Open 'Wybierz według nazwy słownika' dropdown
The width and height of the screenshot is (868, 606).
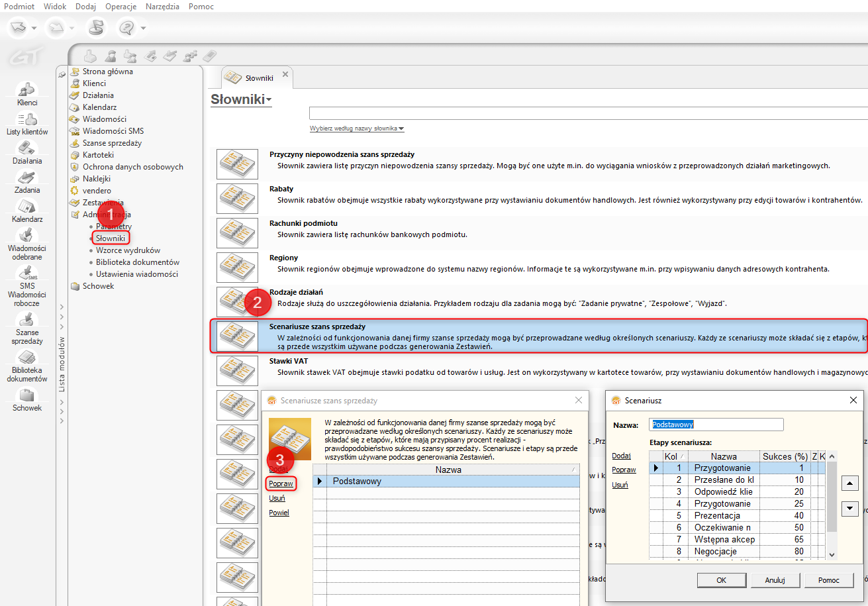click(357, 128)
